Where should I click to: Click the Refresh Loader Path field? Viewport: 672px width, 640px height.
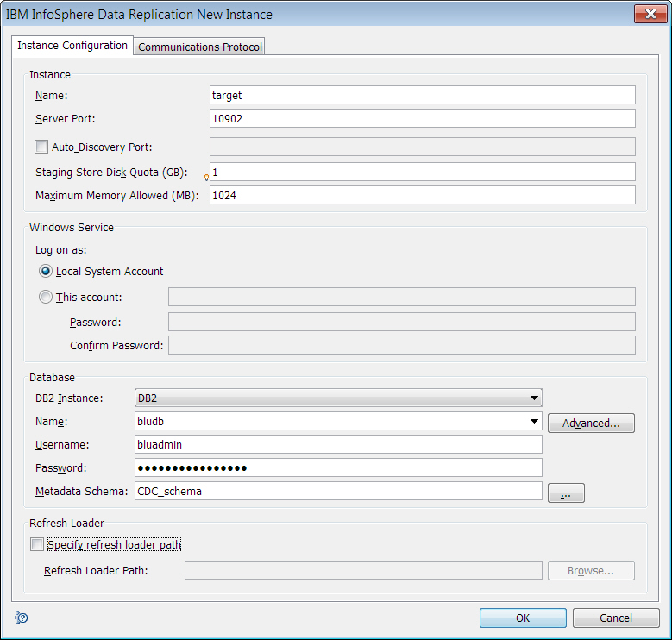point(363,570)
